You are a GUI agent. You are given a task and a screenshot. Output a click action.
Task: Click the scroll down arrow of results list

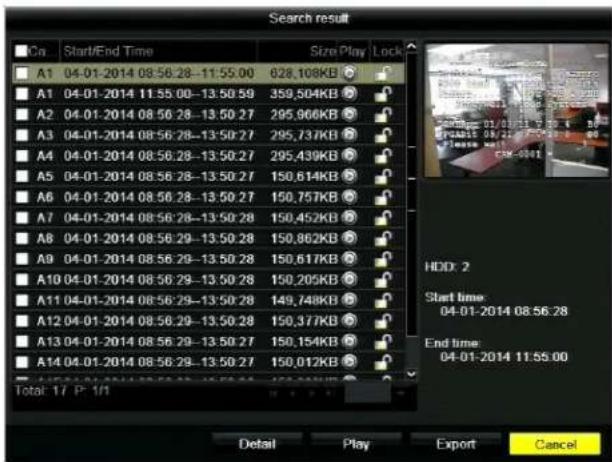pyautogui.click(x=411, y=374)
